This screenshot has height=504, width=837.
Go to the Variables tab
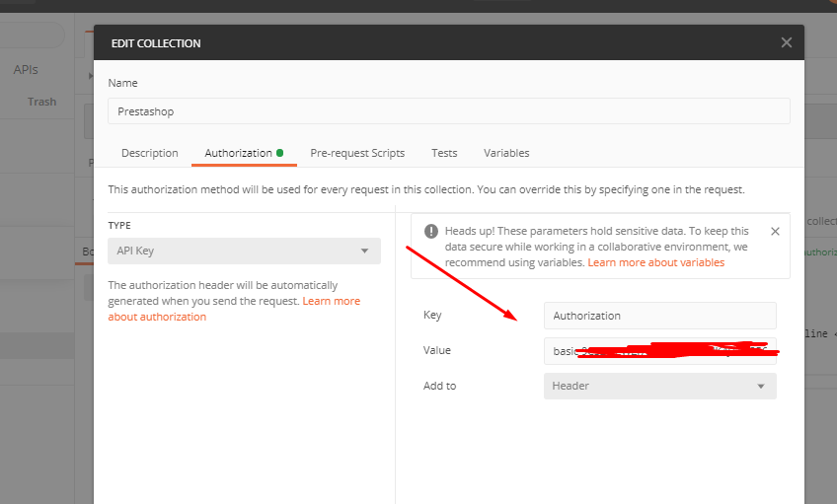(x=506, y=153)
